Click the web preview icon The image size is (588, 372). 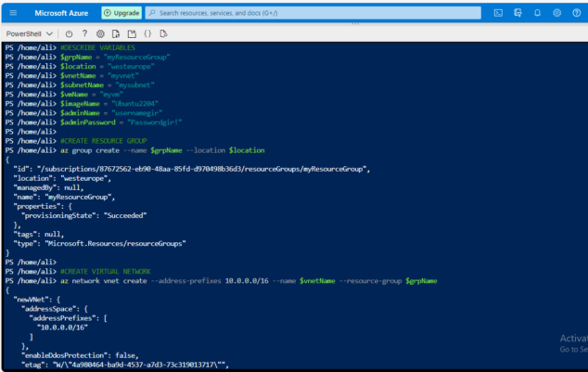(163, 33)
